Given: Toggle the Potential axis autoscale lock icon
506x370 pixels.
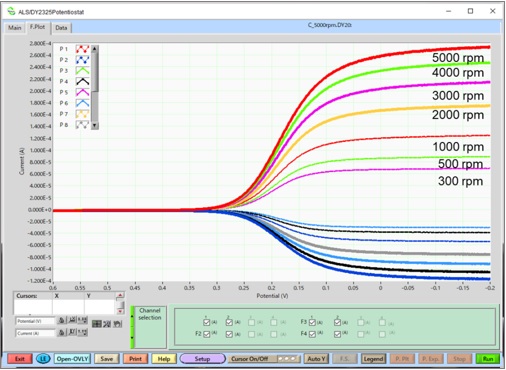Looking at the screenshot, I should coord(62,320).
